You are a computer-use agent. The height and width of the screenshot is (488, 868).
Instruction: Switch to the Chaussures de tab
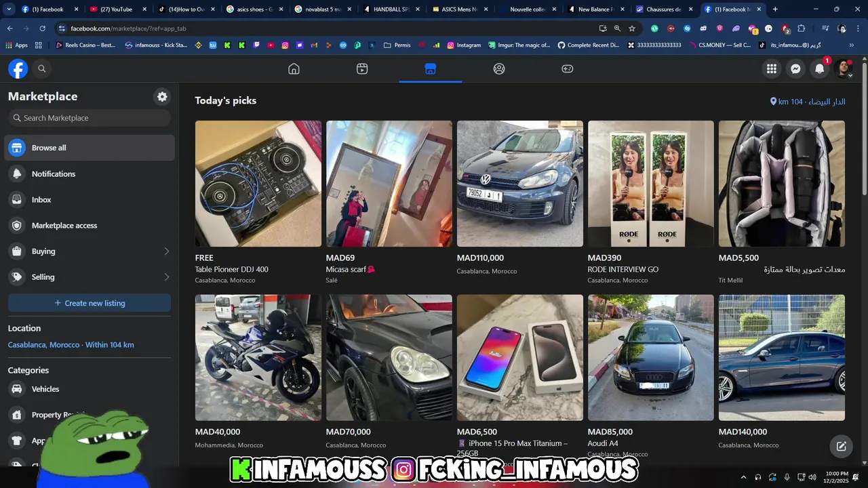click(x=663, y=9)
